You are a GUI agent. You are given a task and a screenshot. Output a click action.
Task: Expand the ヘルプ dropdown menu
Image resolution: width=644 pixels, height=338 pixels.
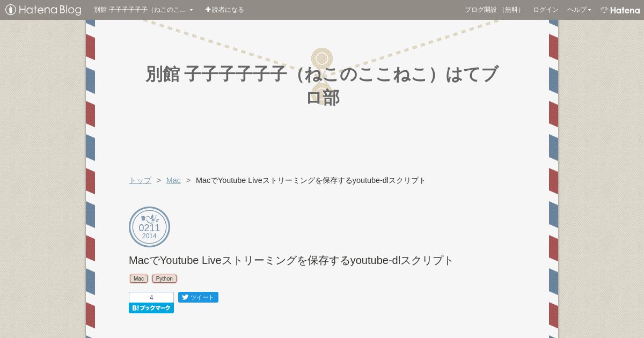[579, 10]
